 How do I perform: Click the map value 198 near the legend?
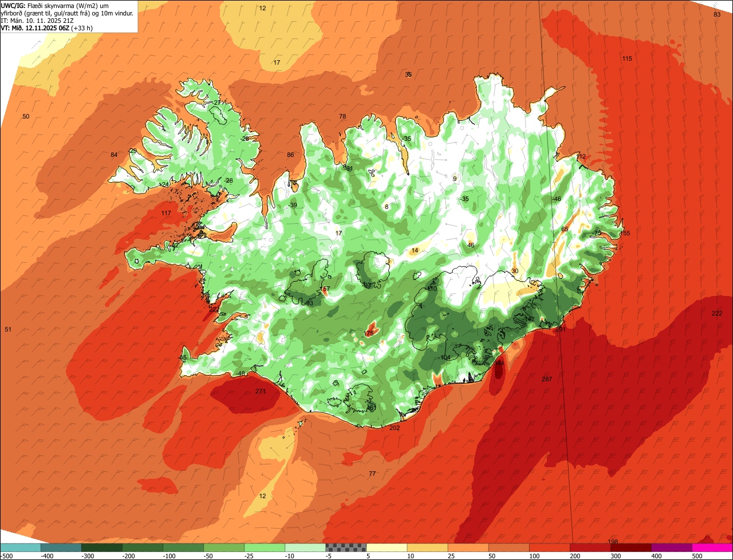tap(613, 542)
